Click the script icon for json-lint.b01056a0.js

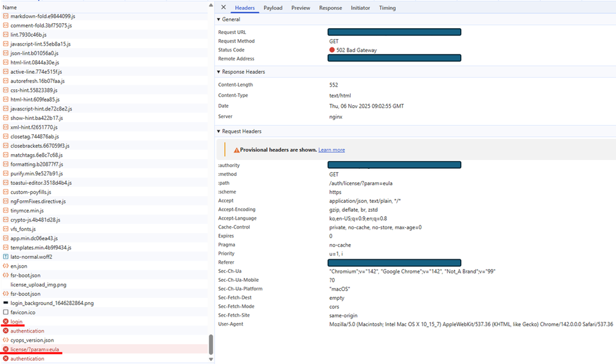(6, 53)
